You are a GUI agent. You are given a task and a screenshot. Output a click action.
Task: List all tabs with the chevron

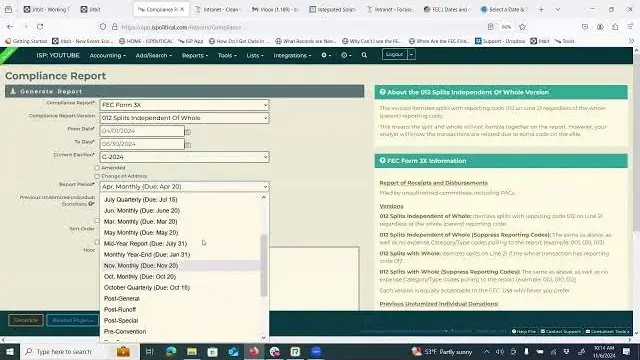point(558,9)
